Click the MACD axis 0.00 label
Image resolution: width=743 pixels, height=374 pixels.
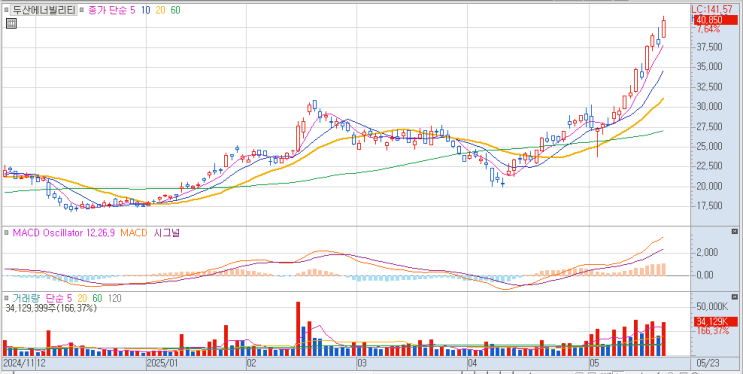(x=706, y=275)
